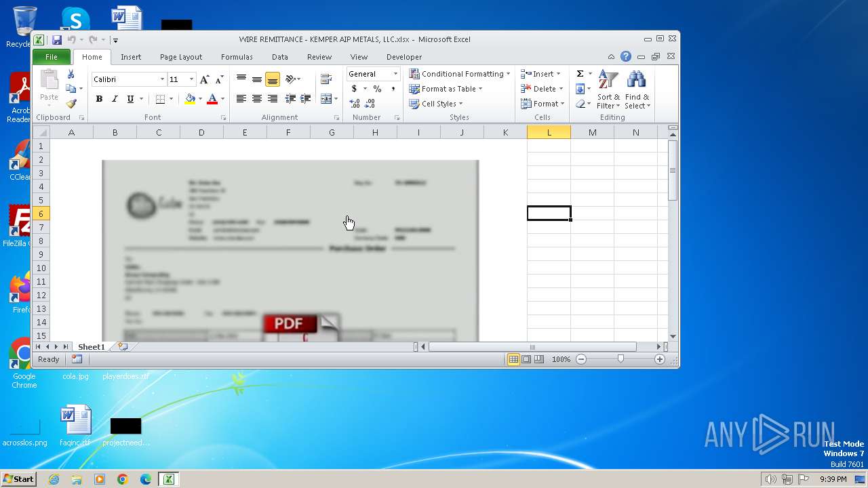Apply Percent Style format
The height and width of the screenshot is (488, 868).
[x=377, y=89]
